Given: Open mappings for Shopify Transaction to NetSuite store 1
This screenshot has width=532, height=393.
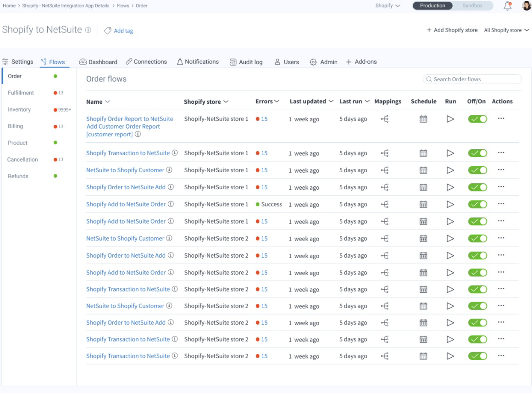Looking at the screenshot, I should (385, 153).
